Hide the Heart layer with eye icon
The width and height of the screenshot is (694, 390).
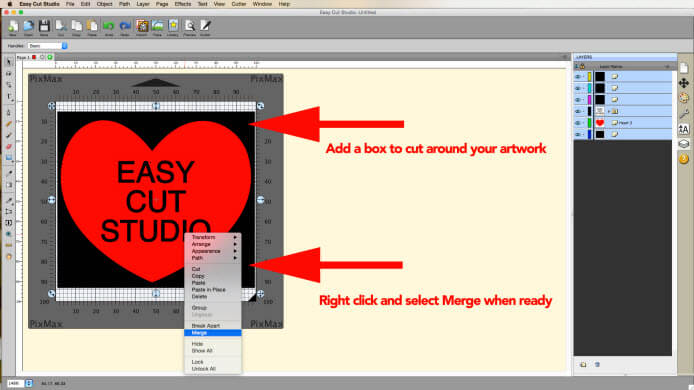coord(578,123)
